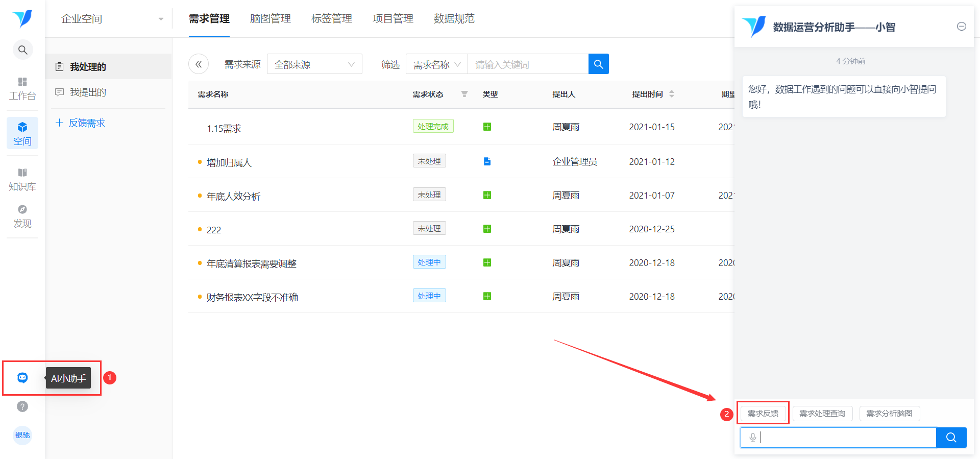Screen dimensions: 980x459
Task: Click the 未处理 tag for 增加归属人
Action: (x=429, y=161)
